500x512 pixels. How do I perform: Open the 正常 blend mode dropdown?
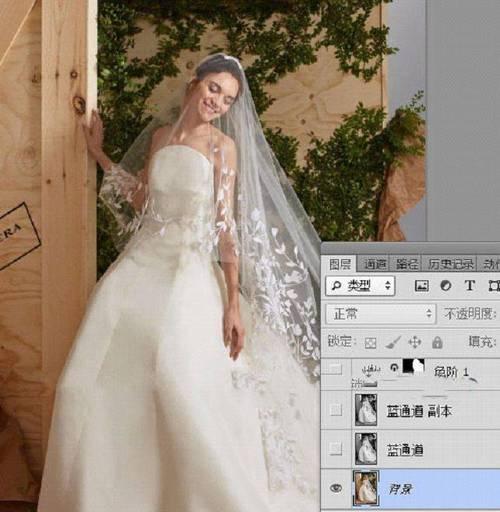(x=380, y=314)
